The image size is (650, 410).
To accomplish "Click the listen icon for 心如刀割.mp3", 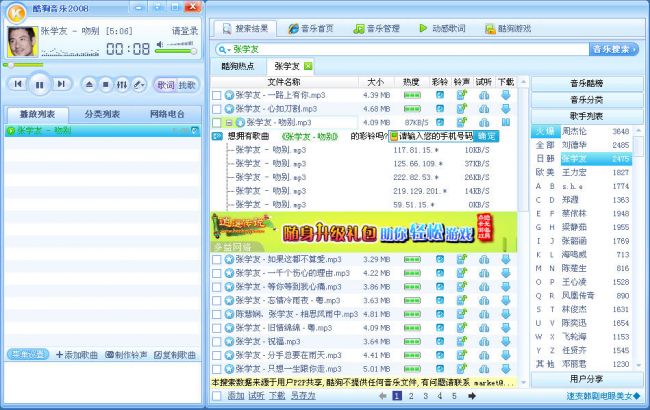I will pos(484,109).
